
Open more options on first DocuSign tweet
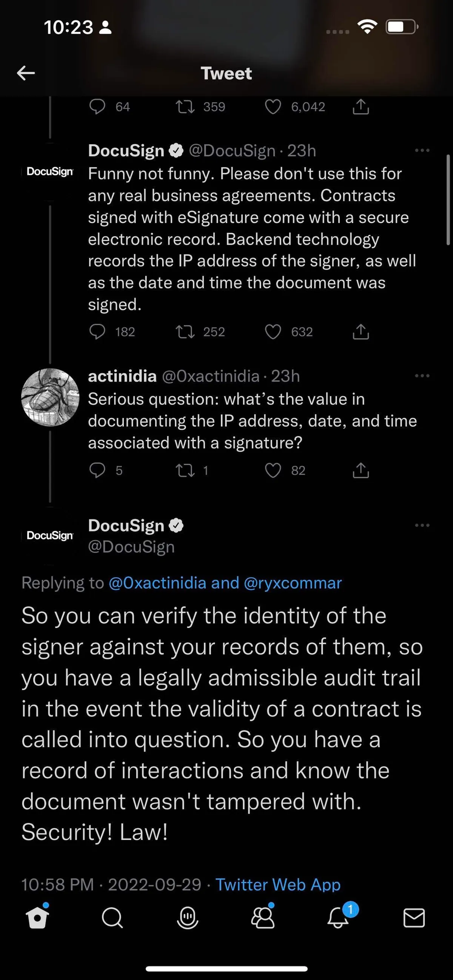tap(422, 151)
